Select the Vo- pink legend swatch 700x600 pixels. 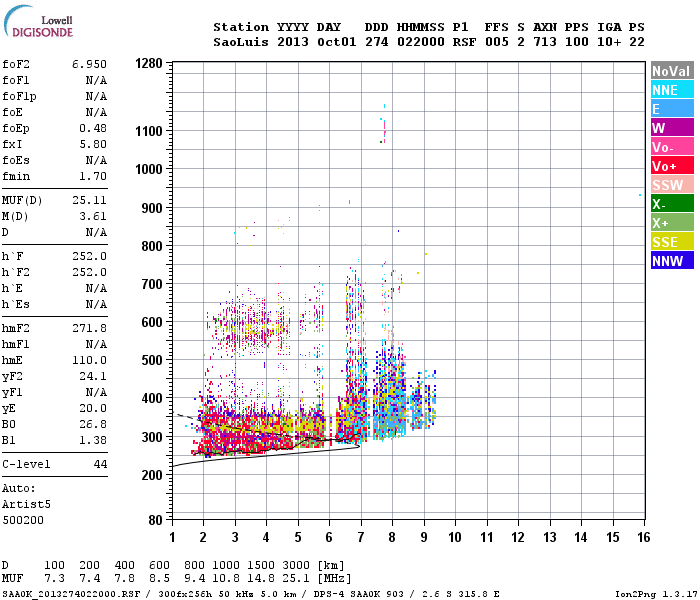pos(672,147)
